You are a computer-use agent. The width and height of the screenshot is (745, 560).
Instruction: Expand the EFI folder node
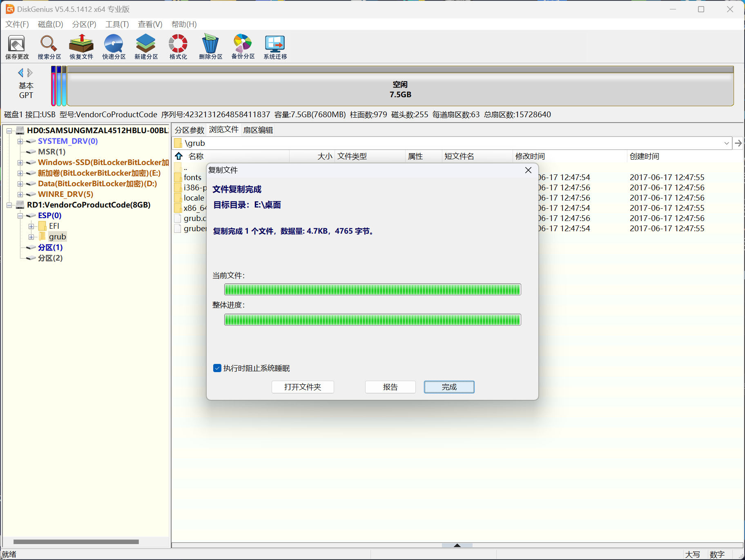[31, 226]
